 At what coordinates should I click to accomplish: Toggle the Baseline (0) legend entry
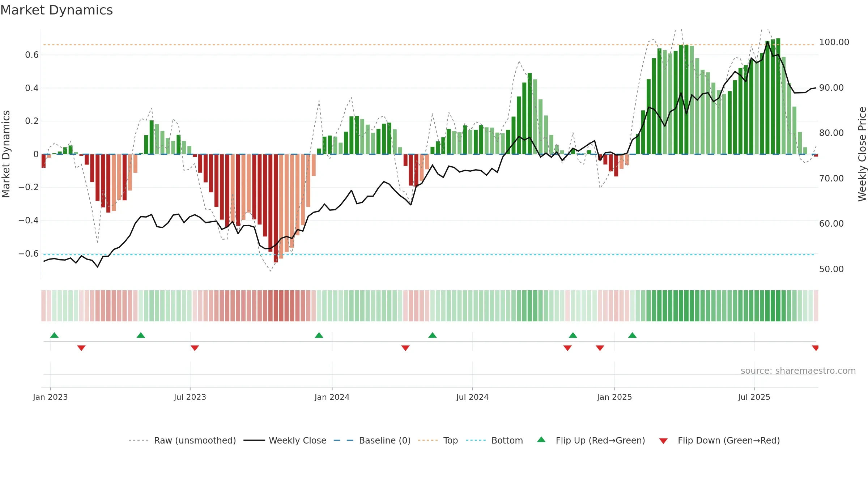point(372,440)
